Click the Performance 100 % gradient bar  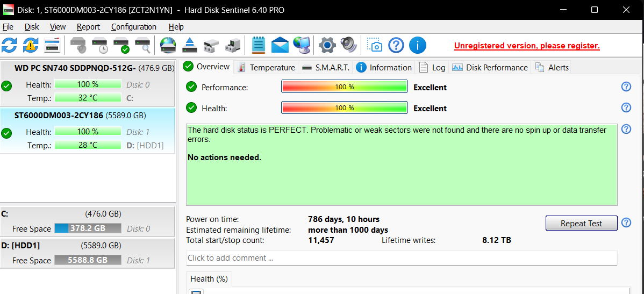344,87
